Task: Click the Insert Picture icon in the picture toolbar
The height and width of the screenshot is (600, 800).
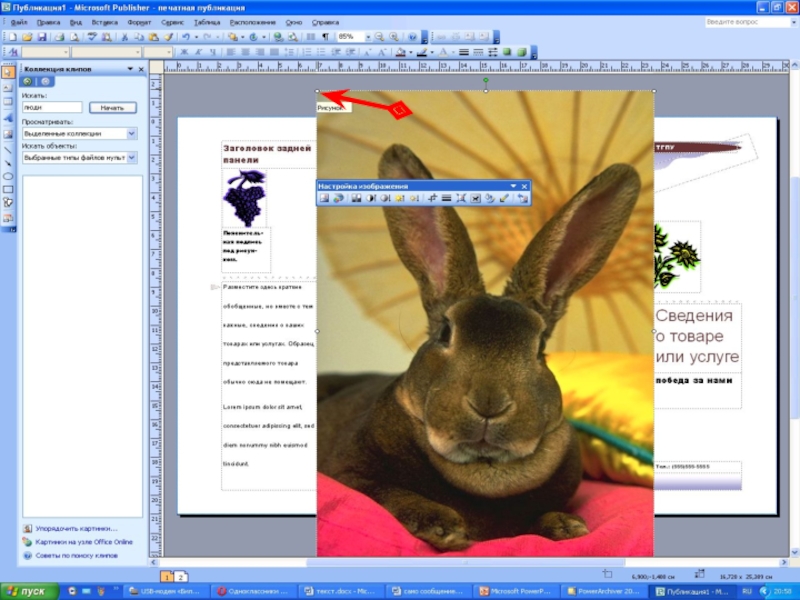Action: (x=325, y=199)
